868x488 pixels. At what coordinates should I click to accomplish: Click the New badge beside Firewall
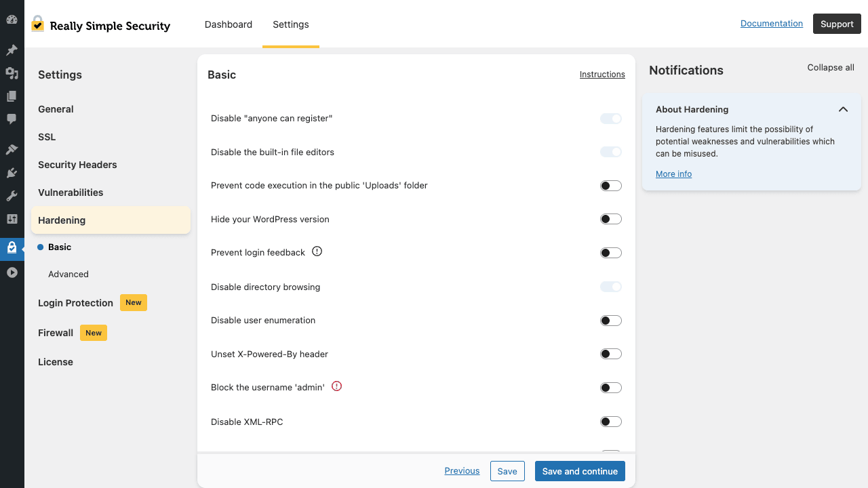point(94,333)
